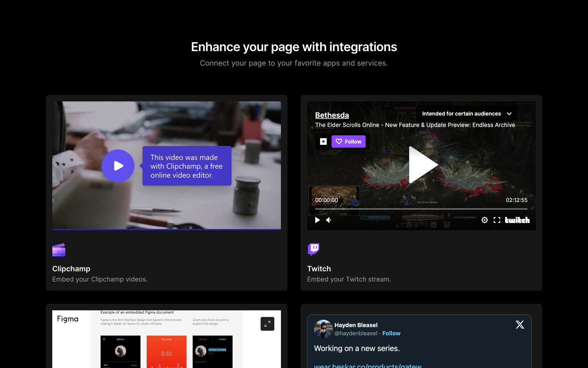Seek on the Twitch video progress bar
Viewport: 588px width, 368px height.
click(x=421, y=209)
